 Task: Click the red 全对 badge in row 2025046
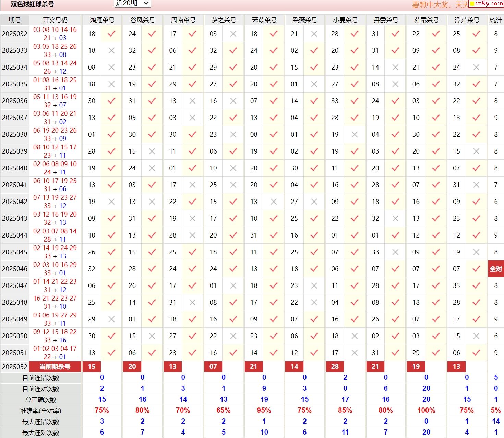click(x=496, y=269)
